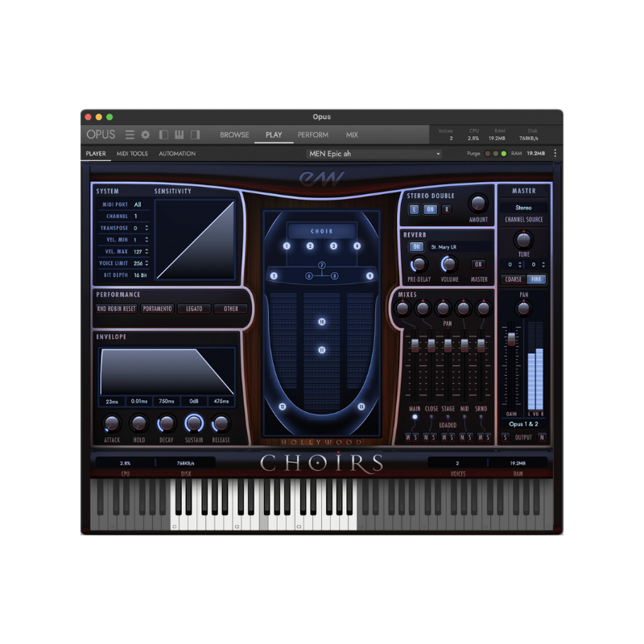The height and width of the screenshot is (644, 644).
Task: Select the Player tab
Action: (x=96, y=154)
